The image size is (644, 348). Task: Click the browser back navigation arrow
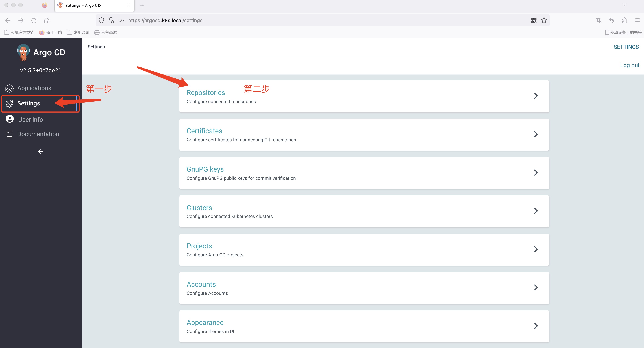click(9, 20)
